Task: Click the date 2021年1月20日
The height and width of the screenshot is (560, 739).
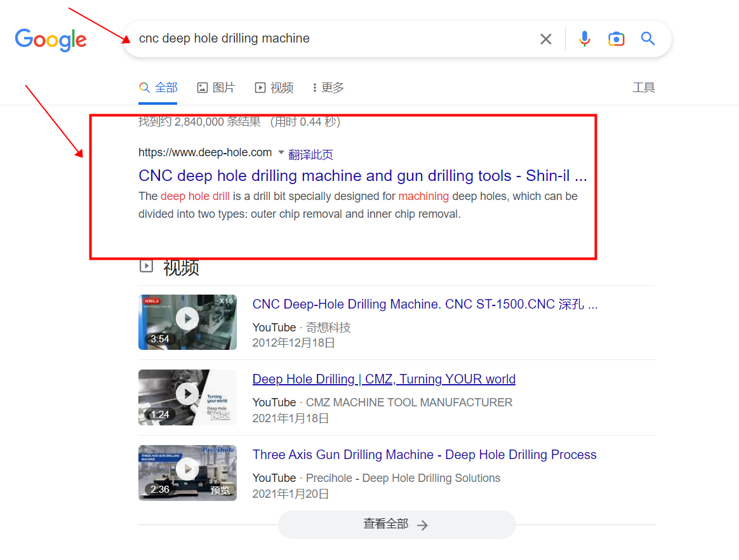Action: point(291,494)
